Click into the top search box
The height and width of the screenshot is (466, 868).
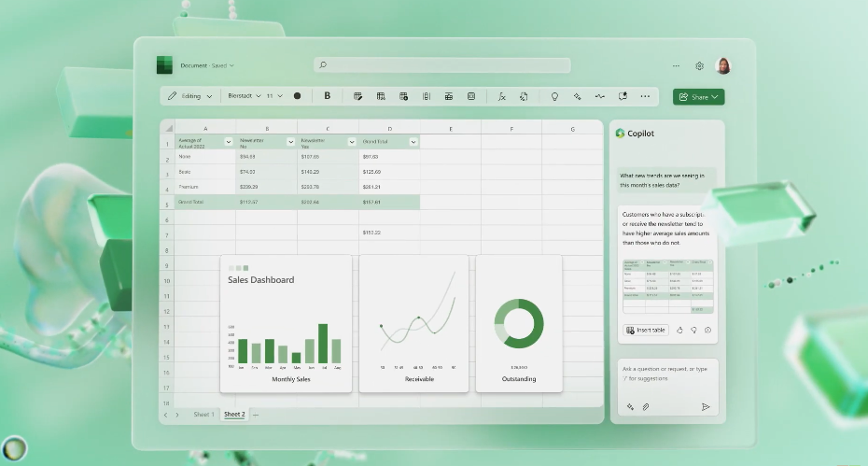click(x=442, y=64)
